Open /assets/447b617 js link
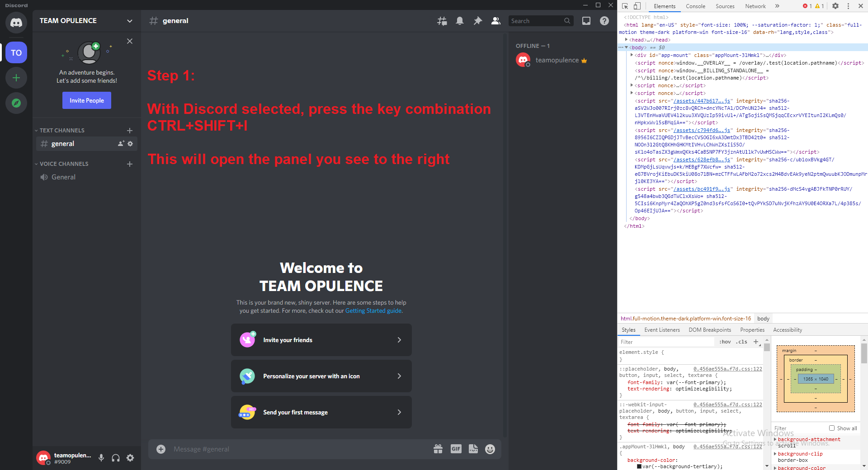The width and height of the screenshot is (868, 470). 702,101
